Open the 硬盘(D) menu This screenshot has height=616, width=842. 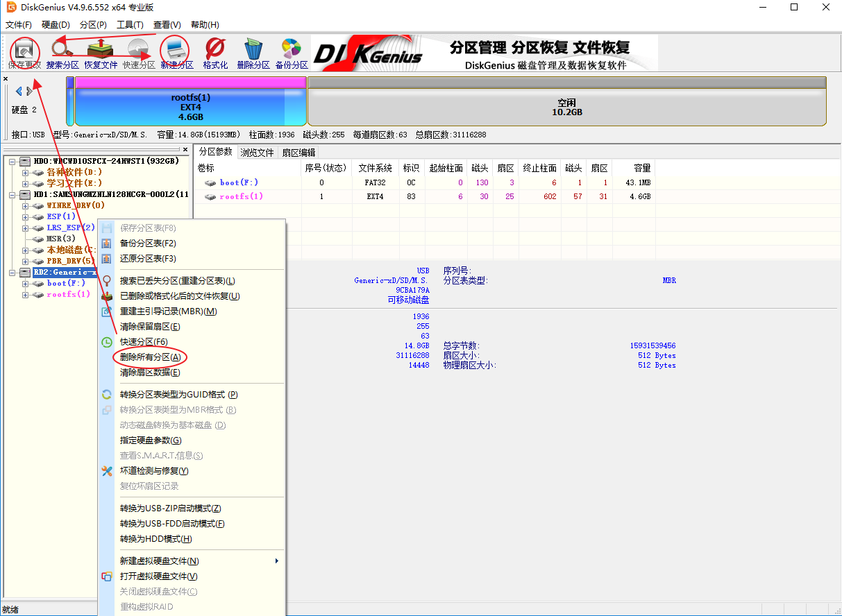pyautogui.click(x=56, y=25)
